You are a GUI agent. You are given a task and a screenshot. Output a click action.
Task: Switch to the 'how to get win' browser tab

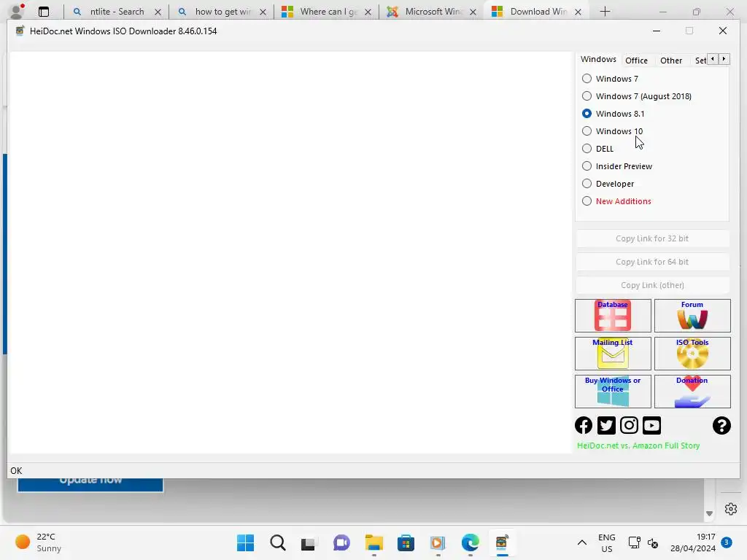tap(222, 12)
